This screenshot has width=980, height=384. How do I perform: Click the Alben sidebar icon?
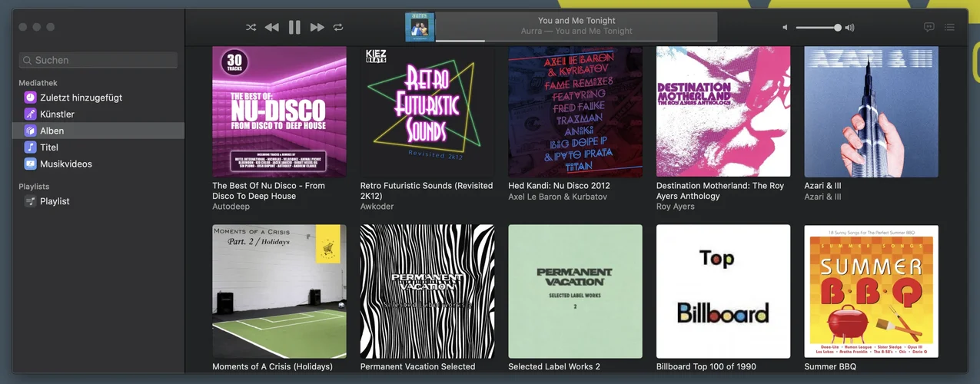[30, 131]
